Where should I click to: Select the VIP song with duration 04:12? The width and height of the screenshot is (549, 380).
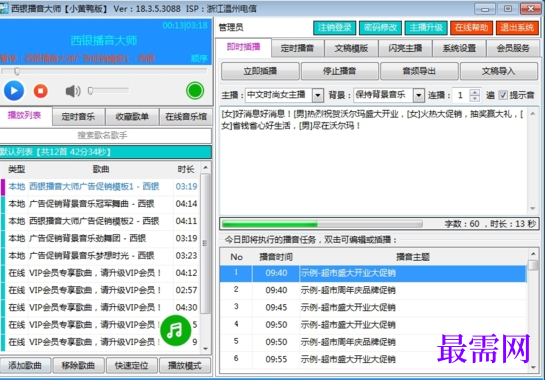tap(101, 273)
